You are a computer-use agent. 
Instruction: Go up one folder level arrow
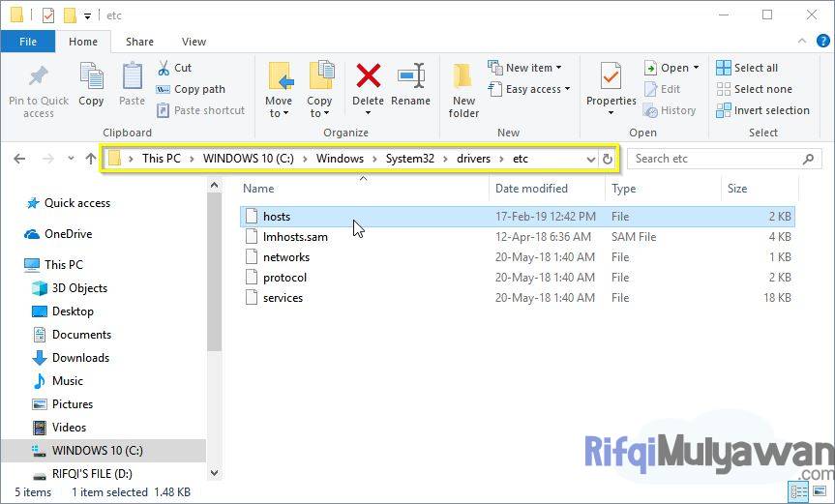(91, 159)
